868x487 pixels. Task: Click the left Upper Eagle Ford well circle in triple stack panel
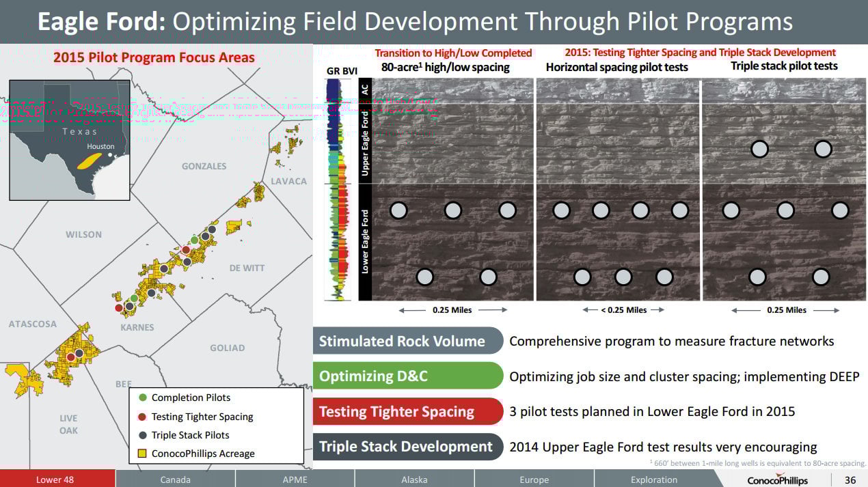click(759, 149)
